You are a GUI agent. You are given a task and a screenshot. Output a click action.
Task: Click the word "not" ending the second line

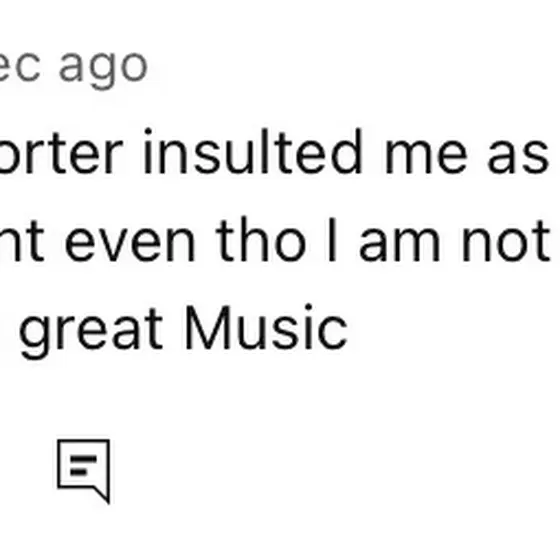(x=505, y=241)
